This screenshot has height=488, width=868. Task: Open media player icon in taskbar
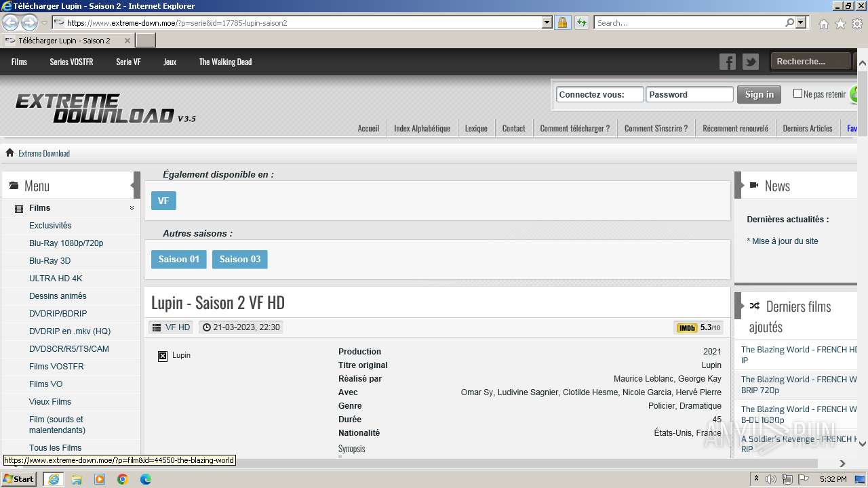100,479
